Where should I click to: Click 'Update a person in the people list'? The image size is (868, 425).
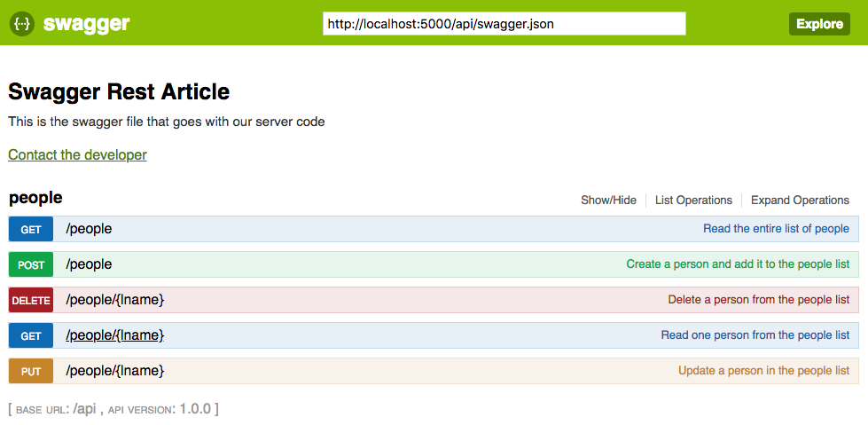point(764,371)
